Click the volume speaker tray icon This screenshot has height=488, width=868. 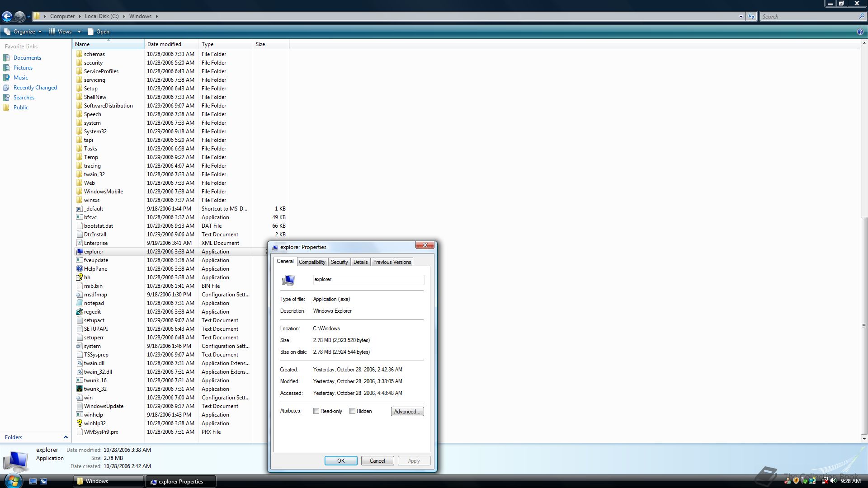[833, 481]
